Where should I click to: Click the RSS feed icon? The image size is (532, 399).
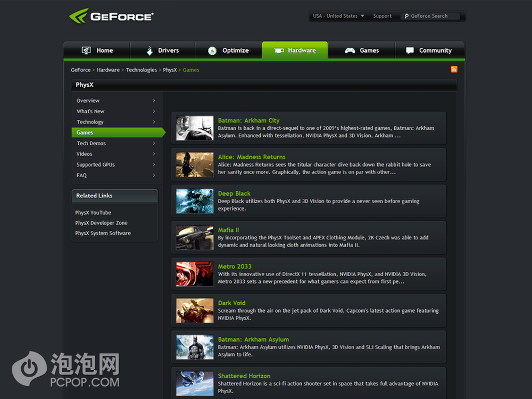click(454, 70)
